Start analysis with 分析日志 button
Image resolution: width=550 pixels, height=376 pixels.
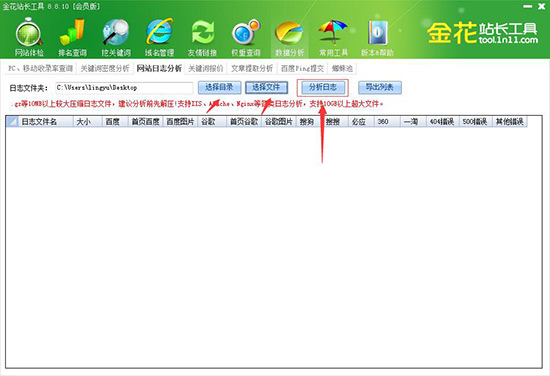pyautogui.click(x=323, y=87)
